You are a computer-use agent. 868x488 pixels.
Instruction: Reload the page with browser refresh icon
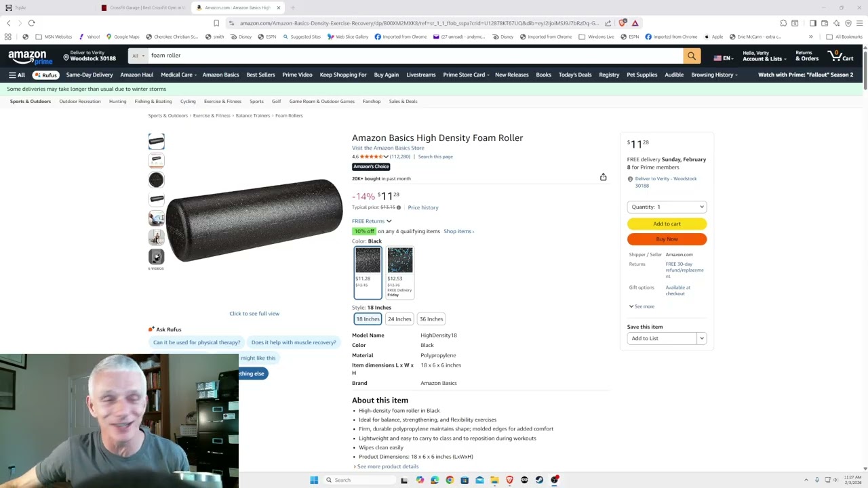coord(31,23)
